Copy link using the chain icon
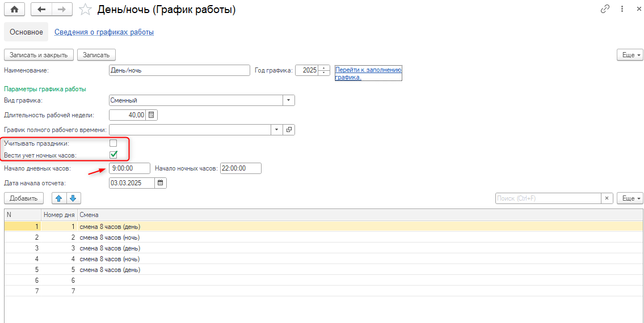Image resolution: width=644 pixels, height=323 pixels. tap(605, 10)
